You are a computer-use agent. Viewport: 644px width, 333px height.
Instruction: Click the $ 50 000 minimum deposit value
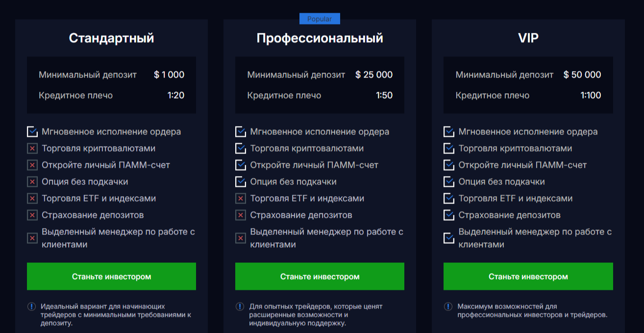click(582, 75)
